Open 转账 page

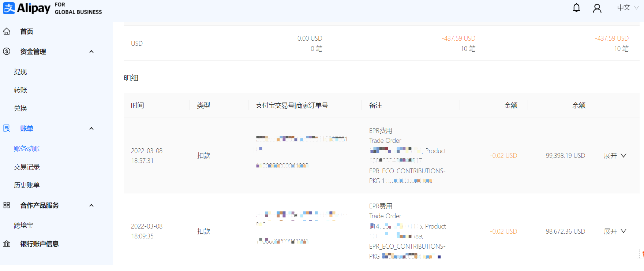point(20,90)
